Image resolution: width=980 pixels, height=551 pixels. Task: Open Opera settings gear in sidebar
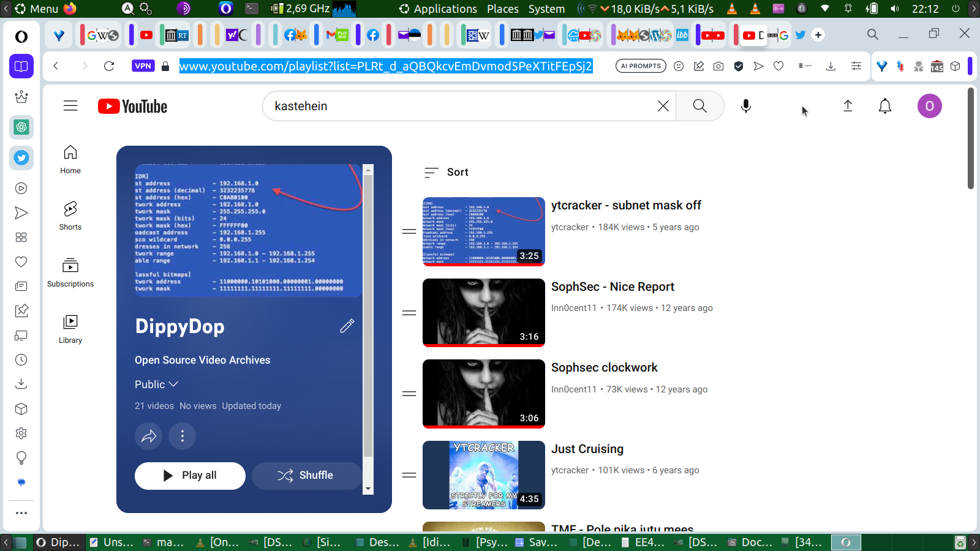click(21, 433)
